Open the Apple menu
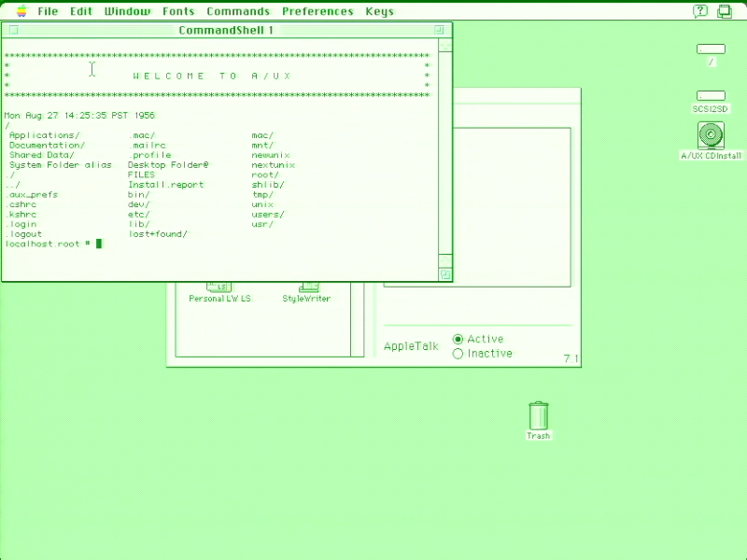747x560 pixels. (x=21, y=11)
